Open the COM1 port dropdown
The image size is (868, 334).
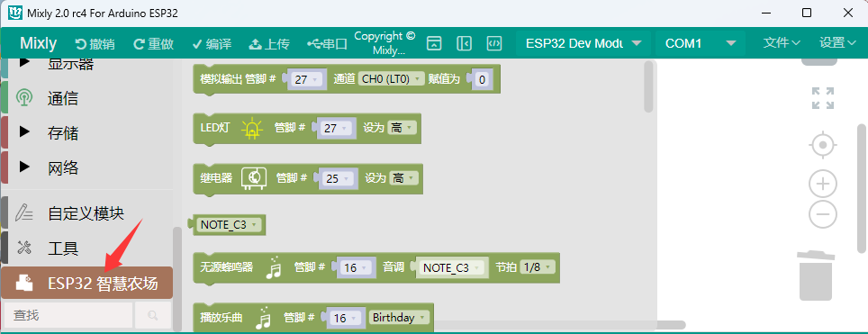[x=700, y=43]
